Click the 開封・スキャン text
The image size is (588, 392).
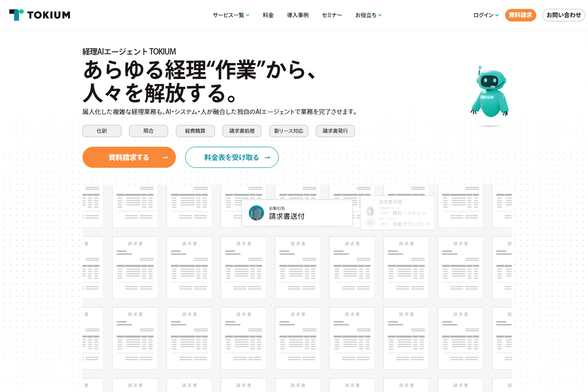409,213
